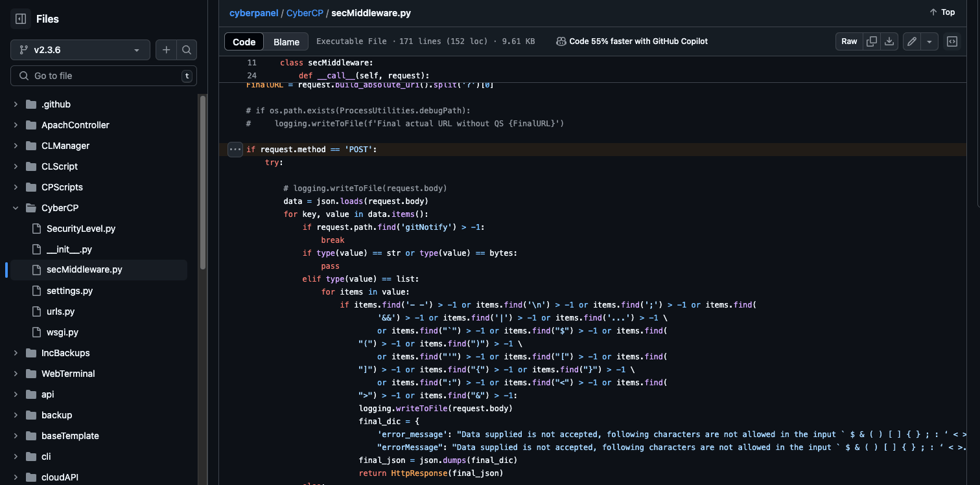Select the Code view tab
Image resolution: width=980 pixels, height=485 pixels.
(x=244, y=41)
